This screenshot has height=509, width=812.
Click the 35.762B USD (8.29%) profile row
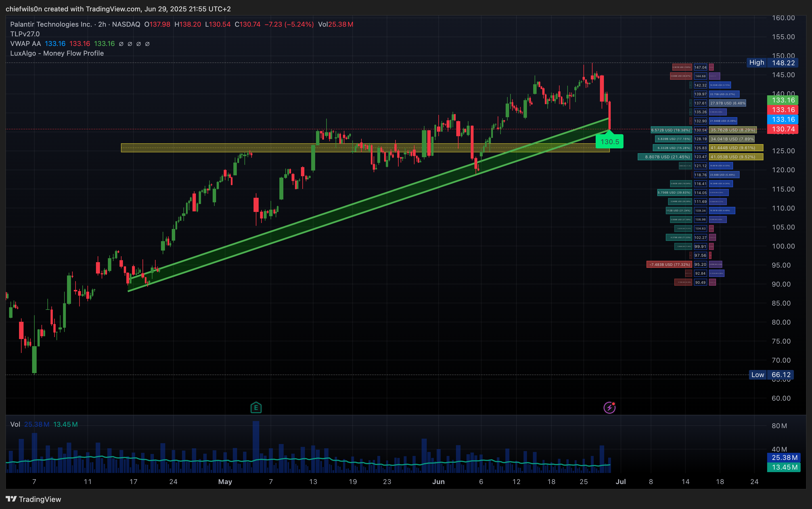click(x=733, y=130)
